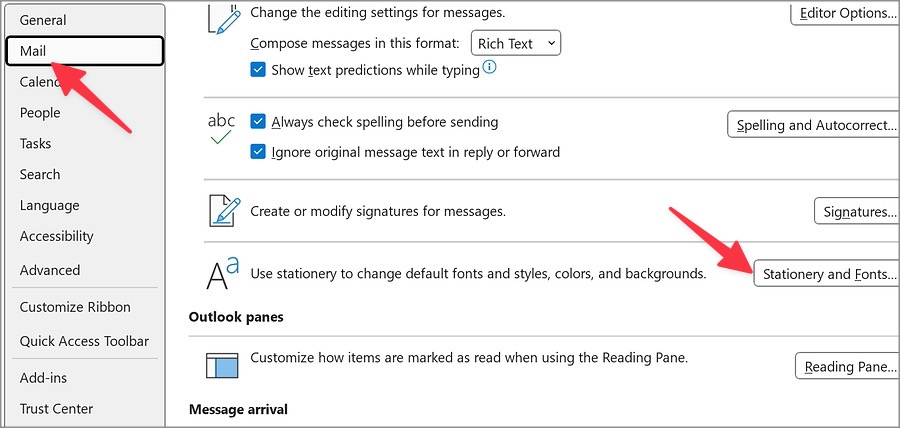The image size is (900, 428).
Task: Click the Reading Pane button
Action: coord(846,366)
